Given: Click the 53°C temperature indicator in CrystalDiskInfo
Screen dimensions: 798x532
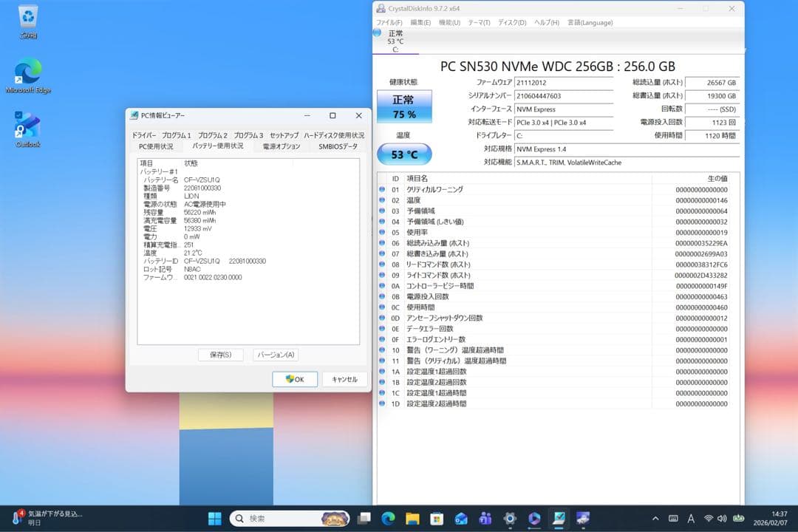Looking at the screenshot, I should (x=403, y=154).
